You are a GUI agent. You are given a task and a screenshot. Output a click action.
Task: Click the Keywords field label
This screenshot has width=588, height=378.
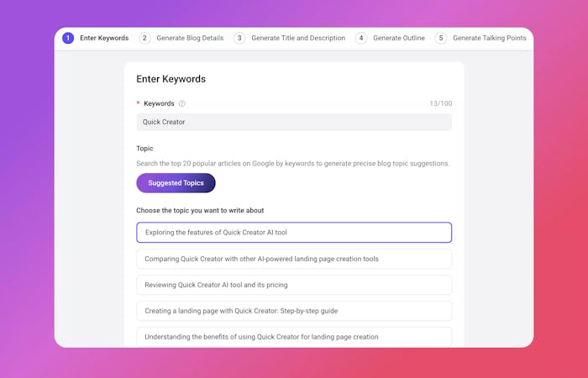coord(159,103)
